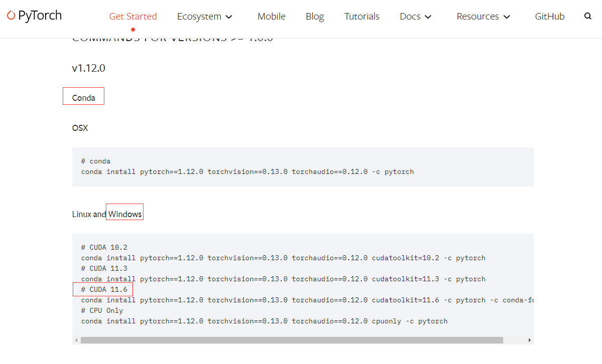The height and width of the screenshot is (364, 602).
Task: Open the Blog section
Action: [x=315, y=16]
